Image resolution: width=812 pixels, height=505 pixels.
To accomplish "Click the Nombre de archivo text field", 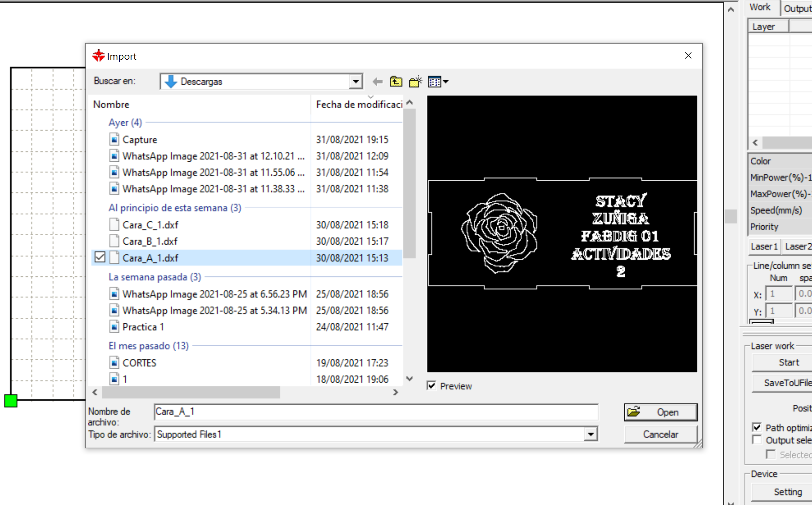I will pos(376,412).
